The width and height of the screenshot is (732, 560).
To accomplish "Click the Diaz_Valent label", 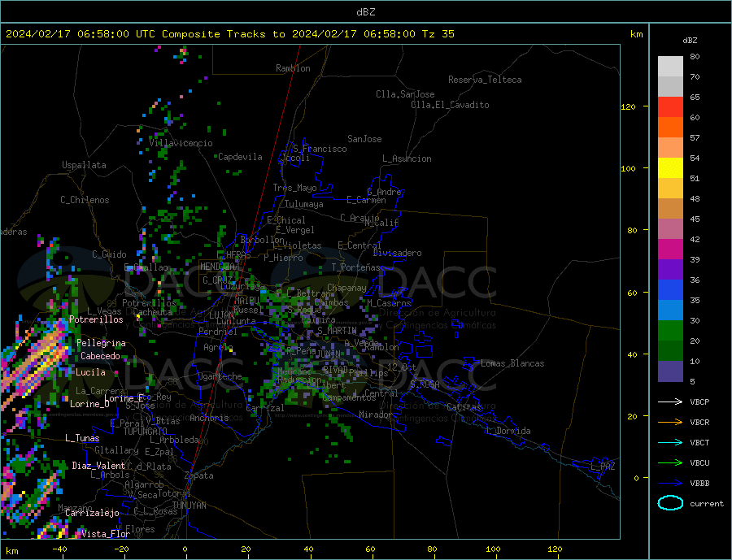I will point(98,466).
